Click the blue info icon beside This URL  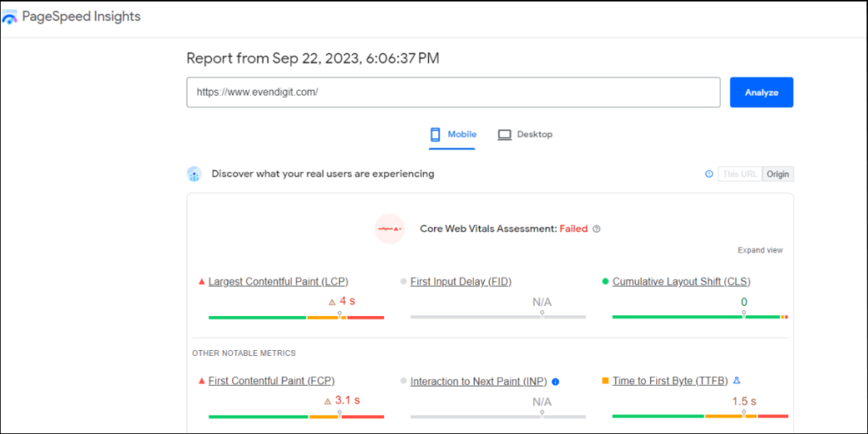(709, 174)
